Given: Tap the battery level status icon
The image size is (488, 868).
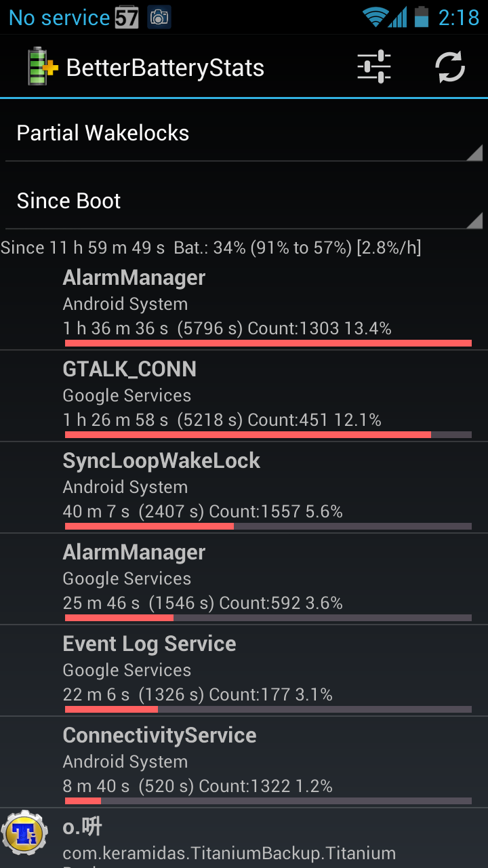Looking at the screenshot, I should coord(422,17).
